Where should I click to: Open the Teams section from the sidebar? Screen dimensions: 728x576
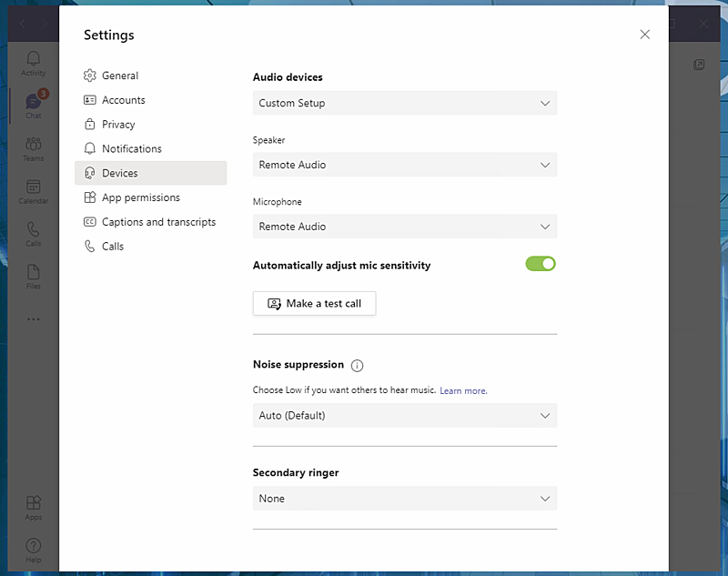click(33, 148)
